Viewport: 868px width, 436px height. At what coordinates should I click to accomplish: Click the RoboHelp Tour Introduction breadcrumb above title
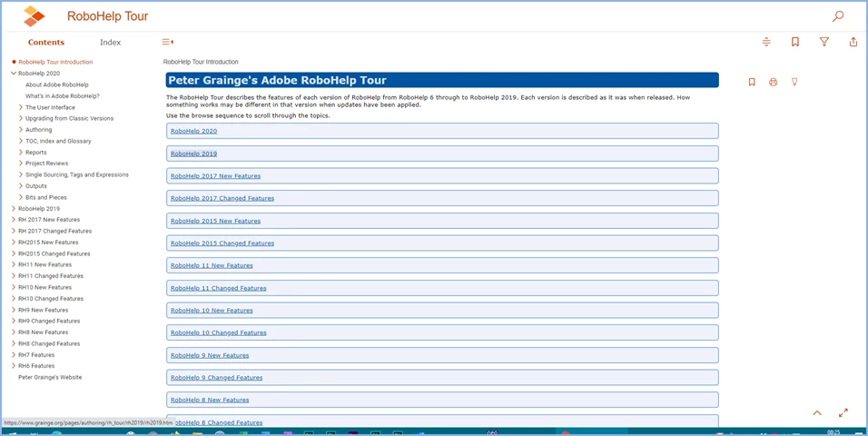click(x=201, y=62)
